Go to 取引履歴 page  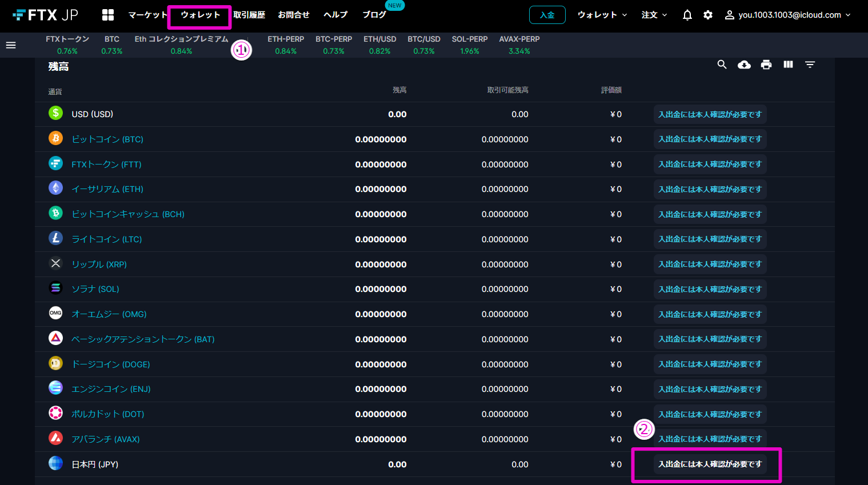pos(249,15)
